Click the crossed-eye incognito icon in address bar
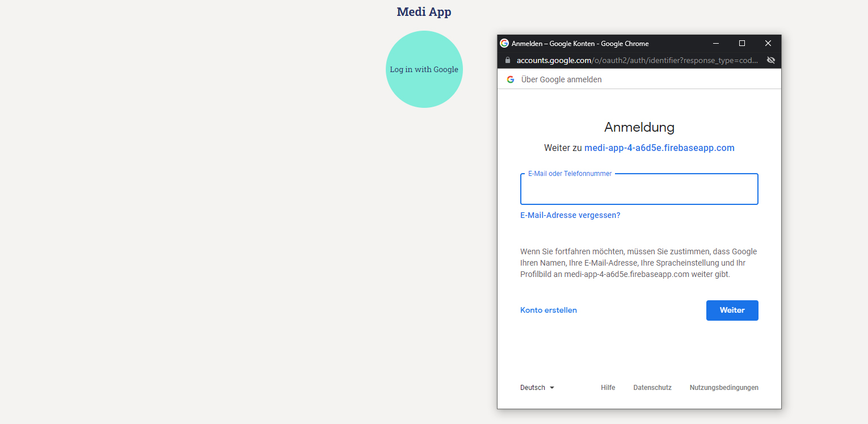Image resolution: width=868 pixels, height=424 pixels. (x=770, y=60)
